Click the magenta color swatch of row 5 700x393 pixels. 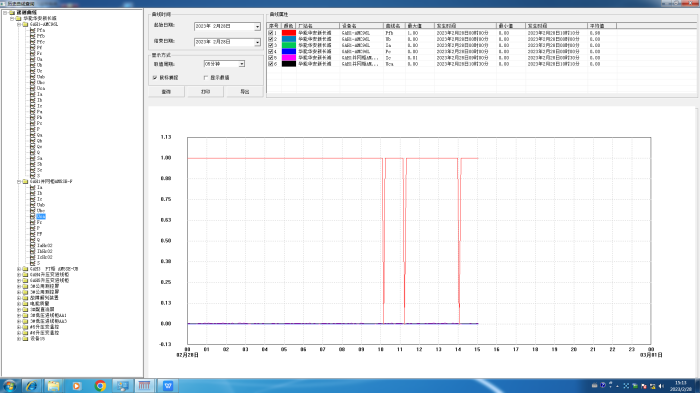289,58
